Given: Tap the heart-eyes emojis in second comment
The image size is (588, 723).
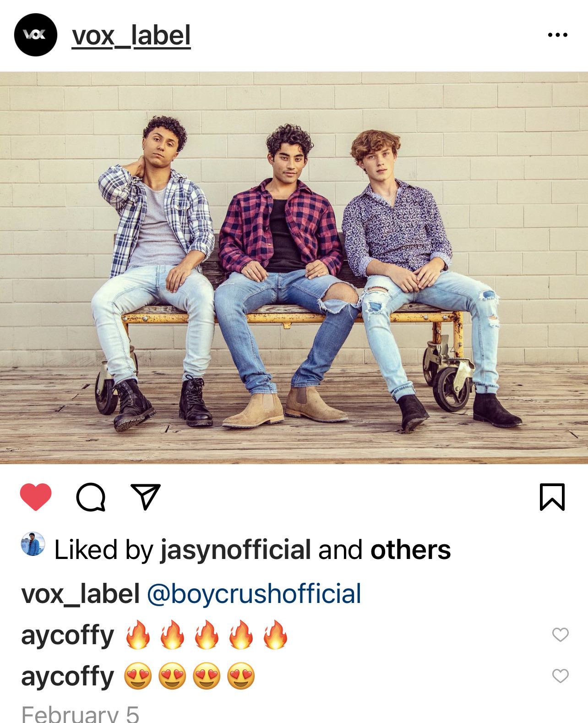Looking at the screenshot, I should click(190, 676).
